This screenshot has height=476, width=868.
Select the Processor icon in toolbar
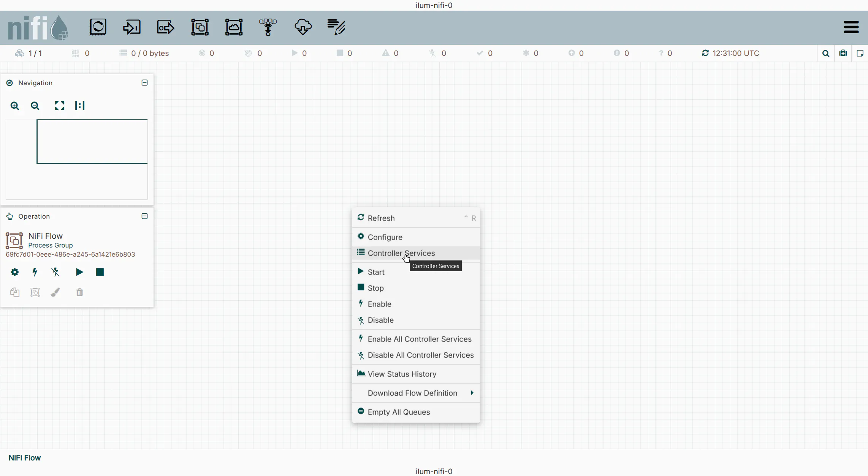point(98,27)
